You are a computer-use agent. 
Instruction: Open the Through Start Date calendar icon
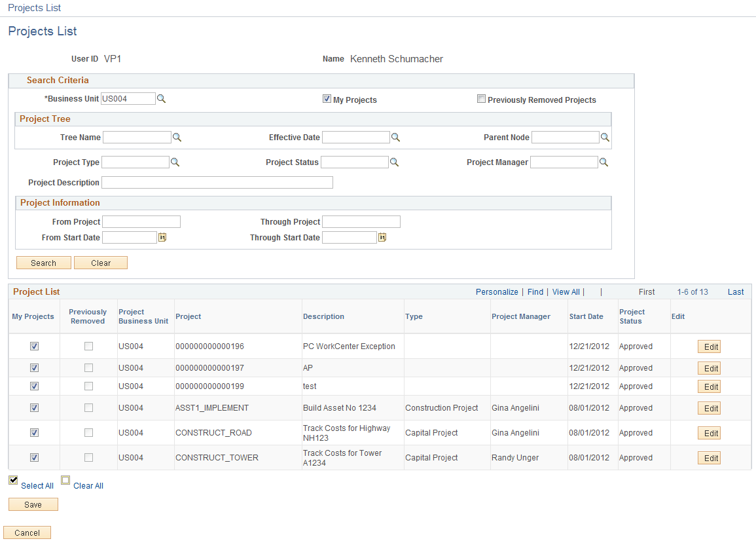pyautogui.click(x=382, y=237)
